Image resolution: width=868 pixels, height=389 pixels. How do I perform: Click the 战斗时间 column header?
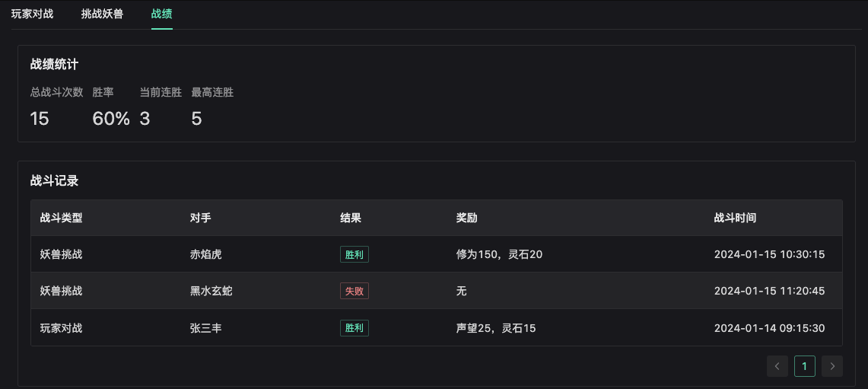coord(735,218)
